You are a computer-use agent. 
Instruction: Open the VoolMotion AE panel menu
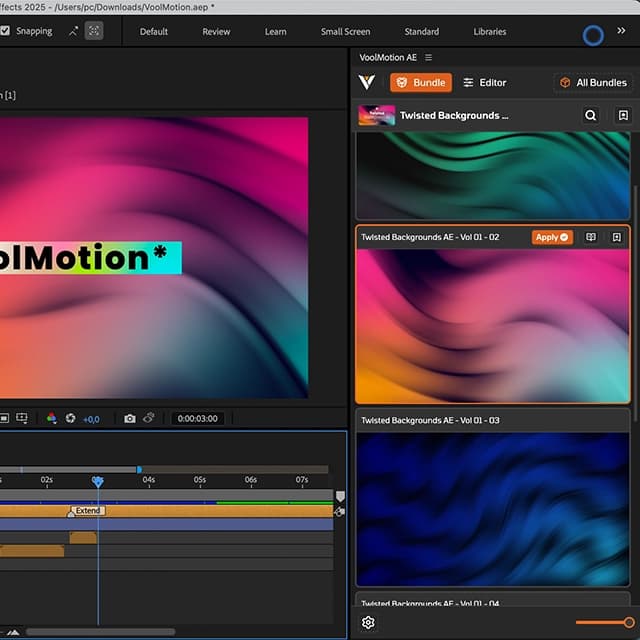[x=428, y=58]
